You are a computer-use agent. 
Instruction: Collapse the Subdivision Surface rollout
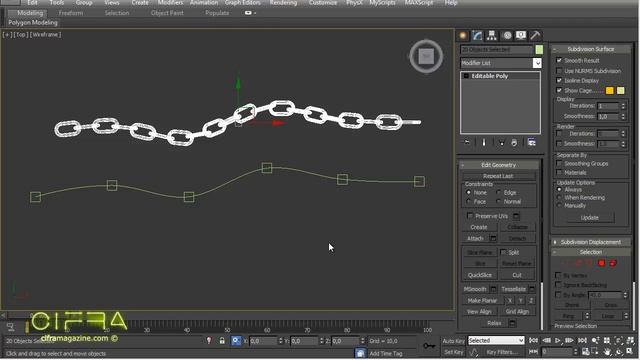pos(591,49)
